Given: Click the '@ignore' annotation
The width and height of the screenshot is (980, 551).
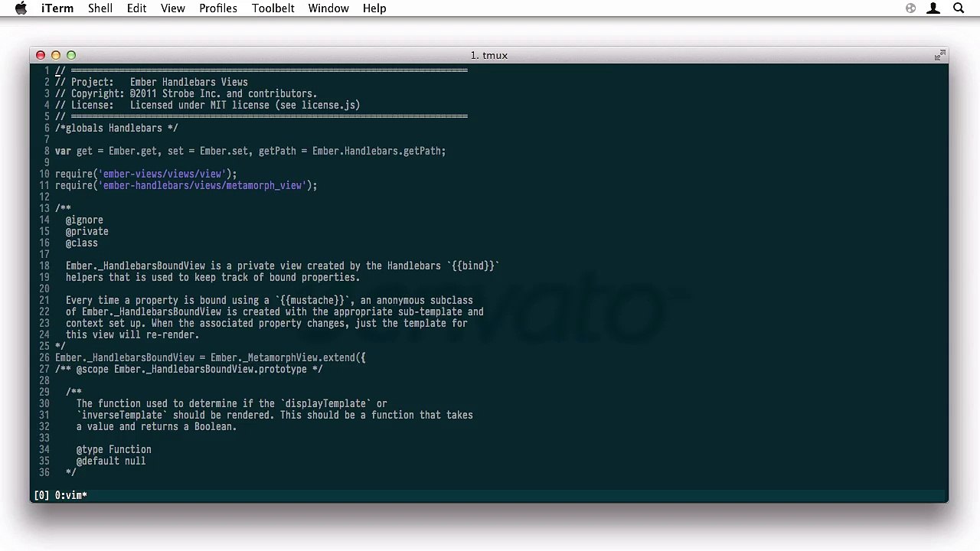Looking at the screenshot, I should 84,220.
